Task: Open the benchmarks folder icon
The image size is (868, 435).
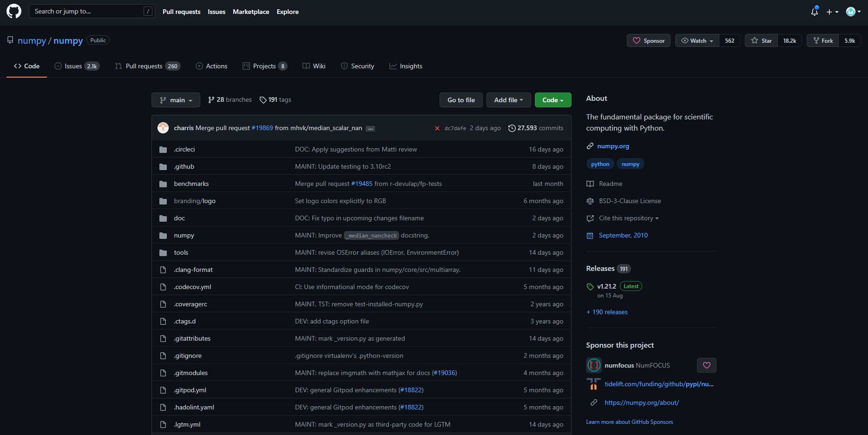Action: (163, 184)
